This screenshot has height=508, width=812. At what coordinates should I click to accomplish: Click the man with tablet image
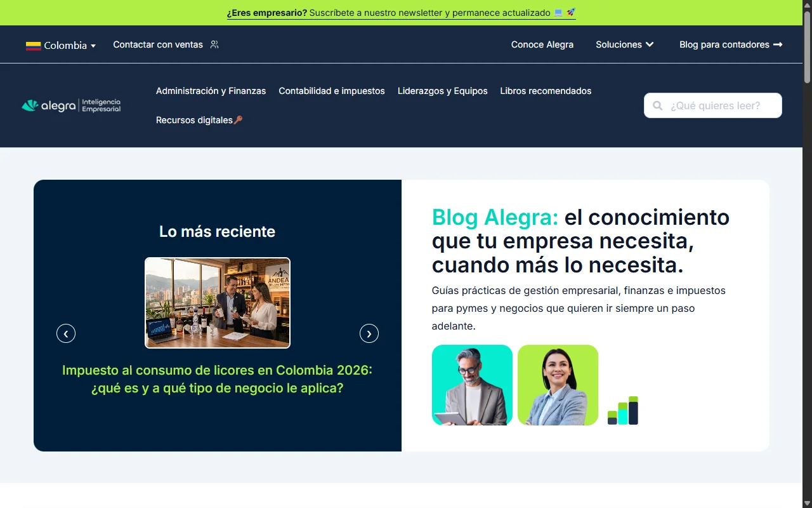[472, 385]
